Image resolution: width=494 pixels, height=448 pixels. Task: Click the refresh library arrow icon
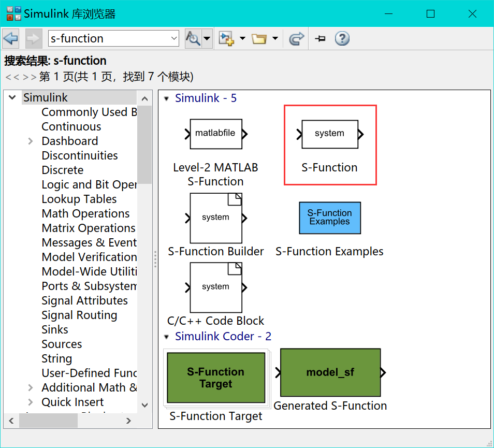[x=296, y=38]
